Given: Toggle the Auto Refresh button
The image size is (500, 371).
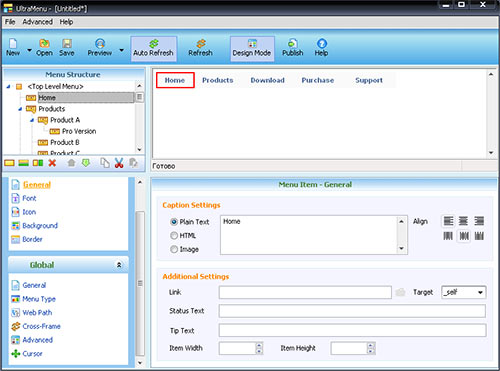Looking at the screenshot, I should 153,49.
